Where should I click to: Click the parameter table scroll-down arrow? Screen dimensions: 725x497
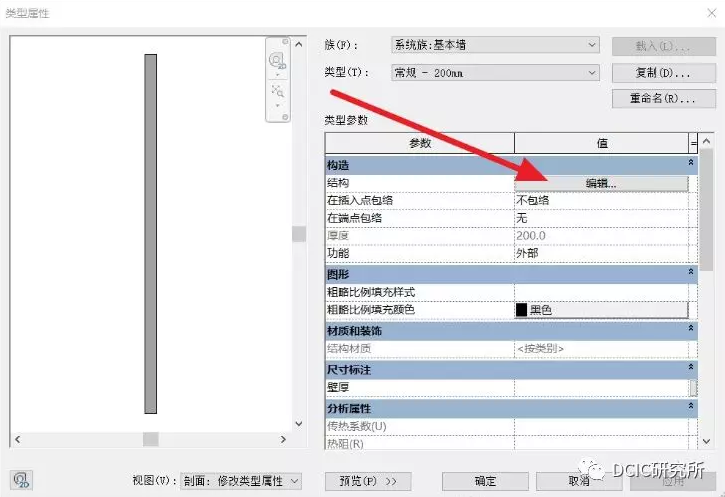[707, 442]
